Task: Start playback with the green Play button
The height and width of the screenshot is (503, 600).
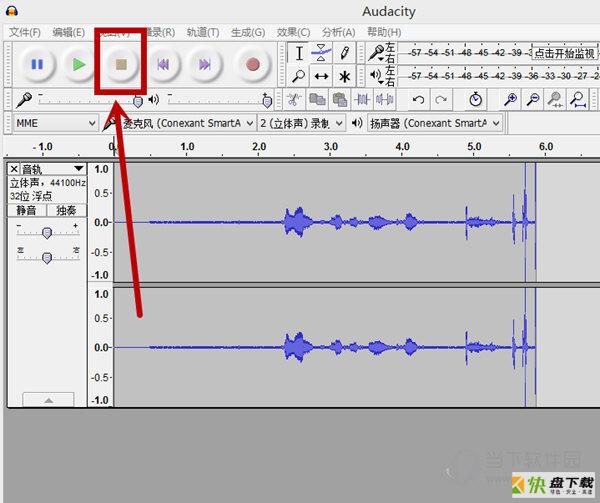Action: (79, 64)
